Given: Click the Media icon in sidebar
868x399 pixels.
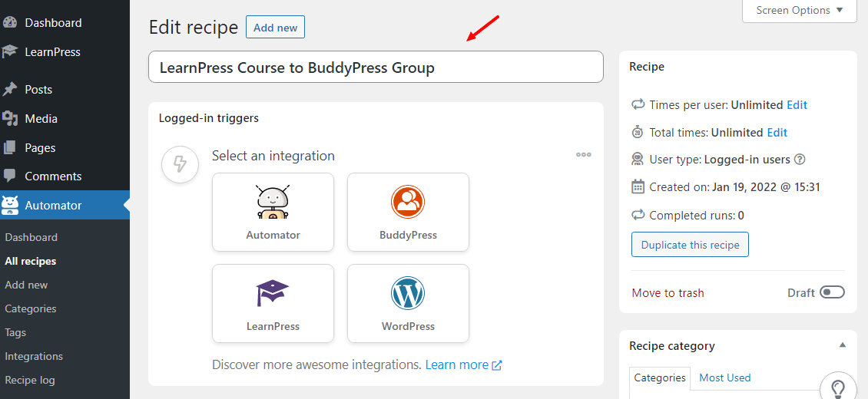Looking at the screenshot, I should pyautogui.click(x=10, y=118).
